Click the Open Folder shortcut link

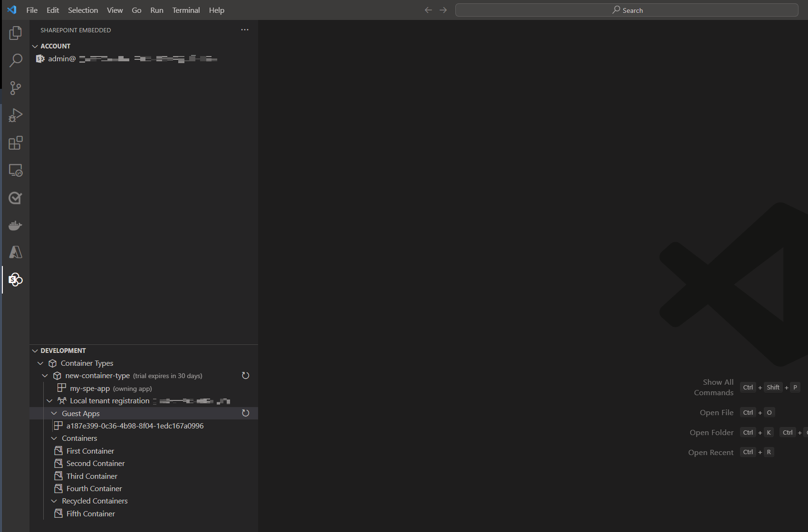point(712,432)
